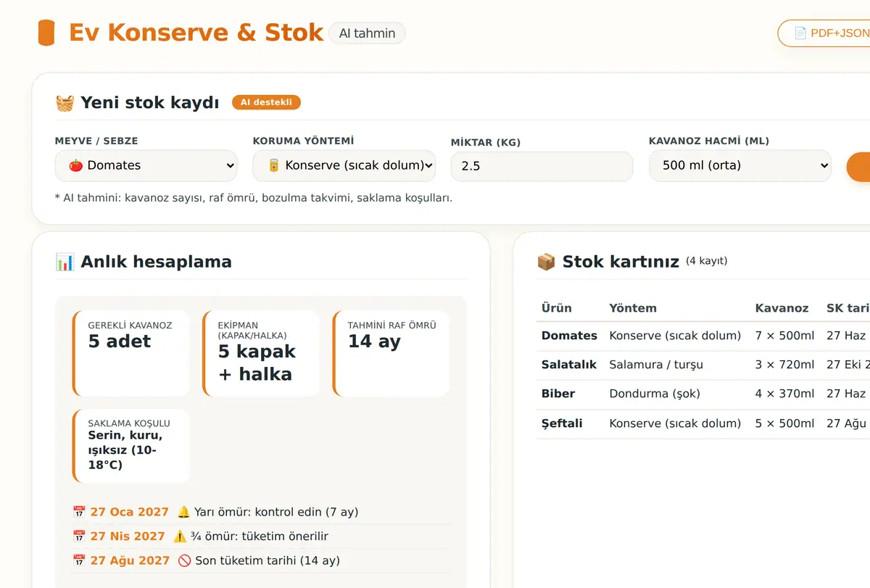Click the bell icon for Yarı ömür
The width and height of the screenshot is (870, 588).
(x=183, y=512)
